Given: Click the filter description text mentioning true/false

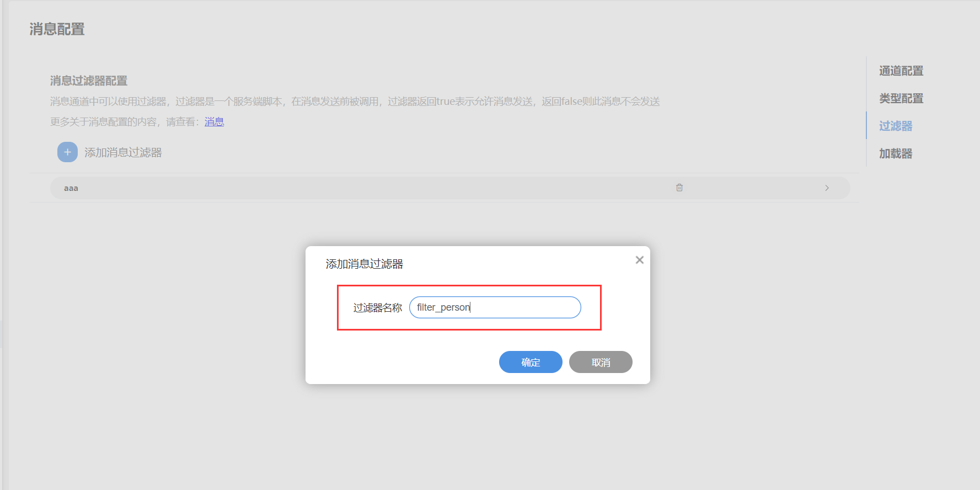Looking at the screenshot, I should coord(355,102).
